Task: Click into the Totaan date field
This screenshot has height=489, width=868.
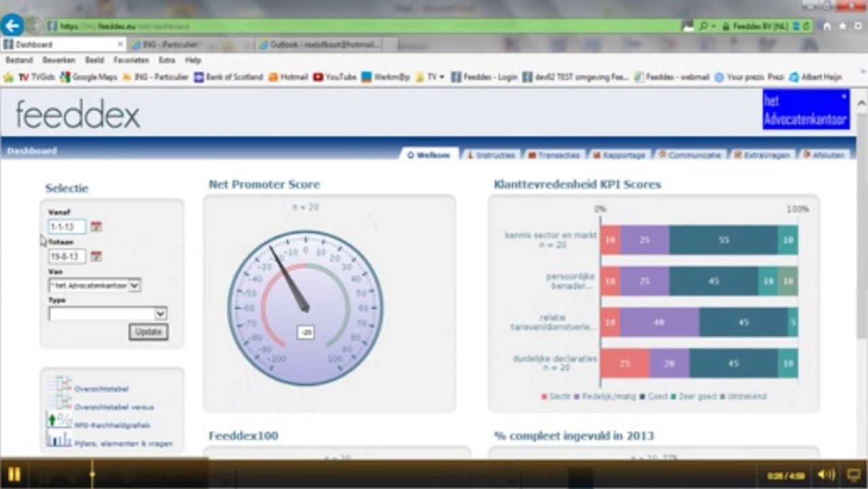Action: [67, 256]
